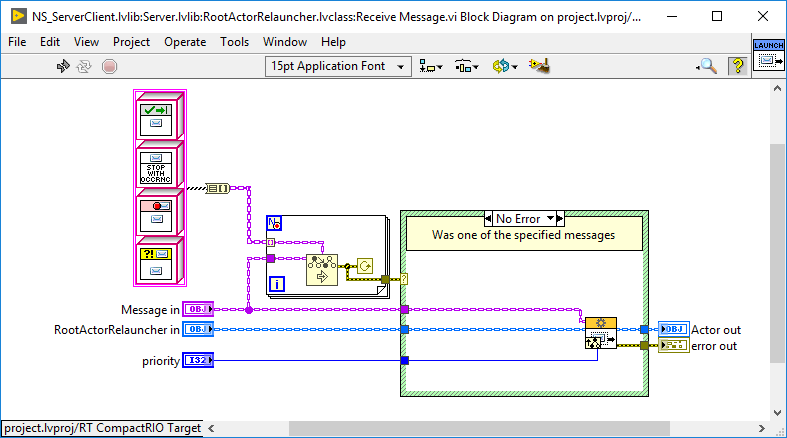Screen dimensions: 787x438
Task: Click the Run arrow button
Action: point(63,66)
